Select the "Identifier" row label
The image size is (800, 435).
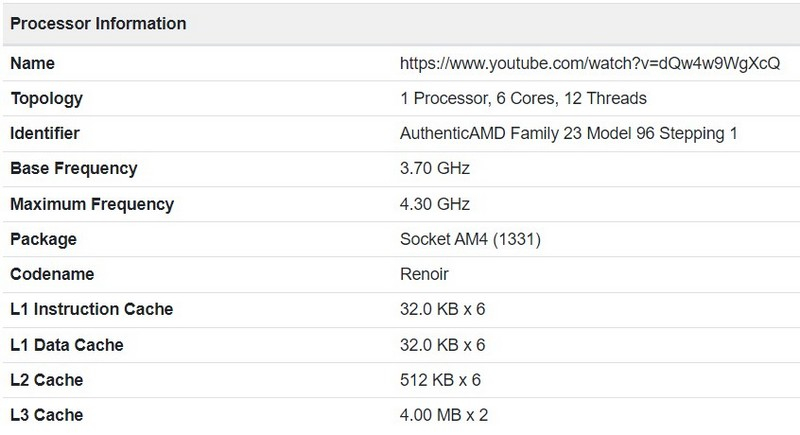coord(45,133)
